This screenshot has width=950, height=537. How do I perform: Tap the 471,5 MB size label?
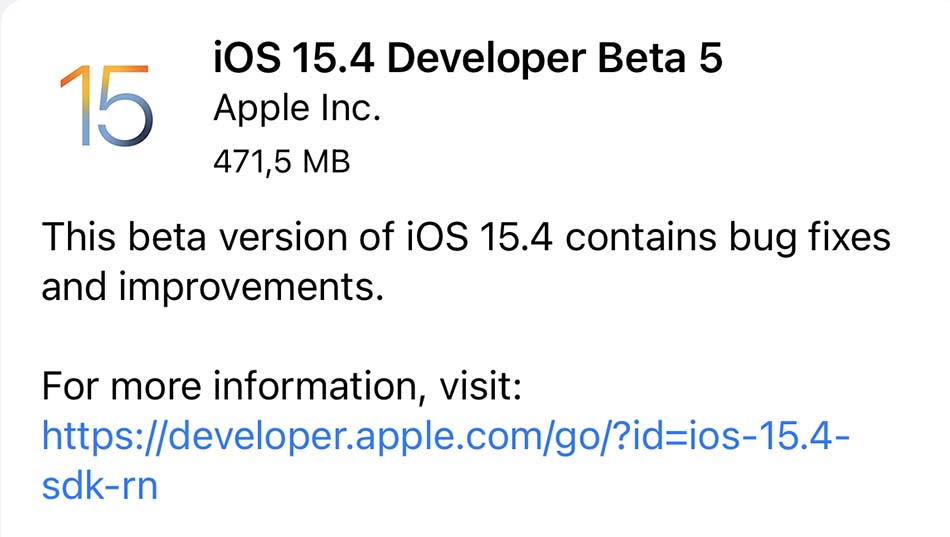point(282,162)
